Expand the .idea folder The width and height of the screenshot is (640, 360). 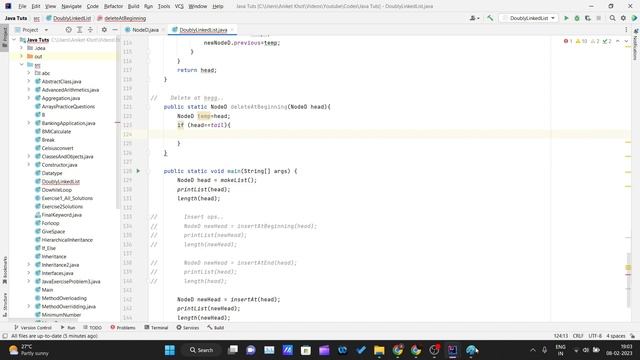22,48
